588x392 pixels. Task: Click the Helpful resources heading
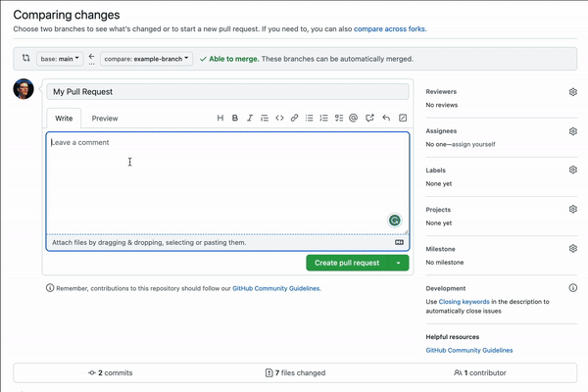pyautogui.click(x=452, y=337)
